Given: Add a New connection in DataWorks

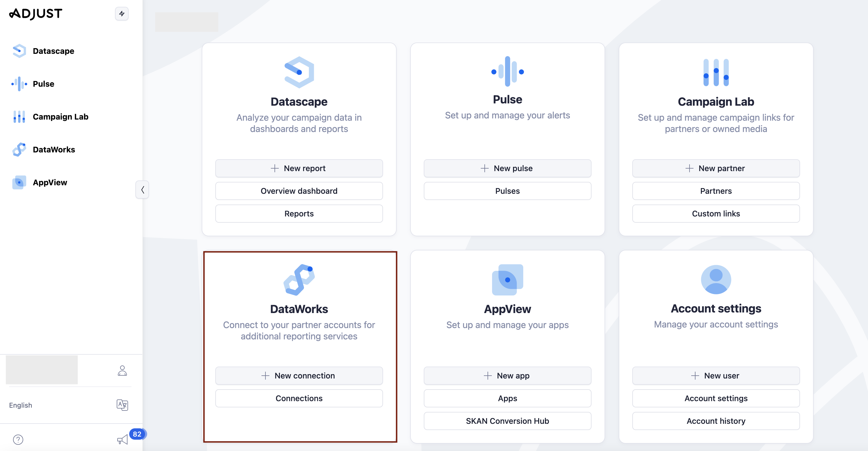Looking at the screenshot, I should [x=299, y=375].
